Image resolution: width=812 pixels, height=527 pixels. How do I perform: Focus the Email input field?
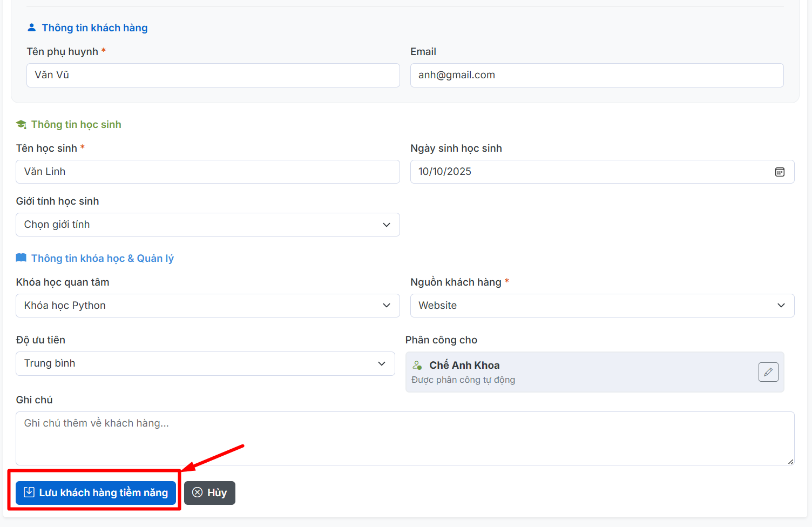click(x=596, y=75)
